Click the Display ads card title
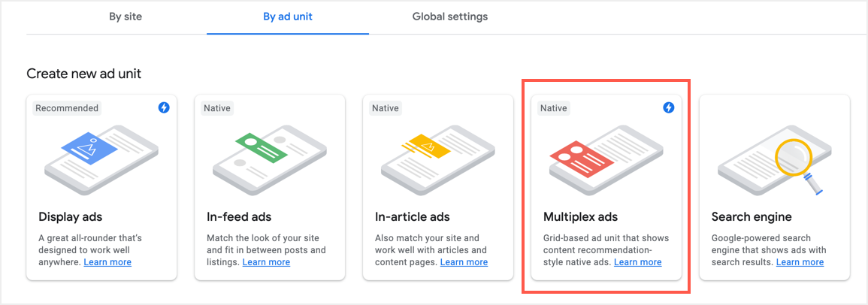Screen dimensions: 868x305 (71, 217)
